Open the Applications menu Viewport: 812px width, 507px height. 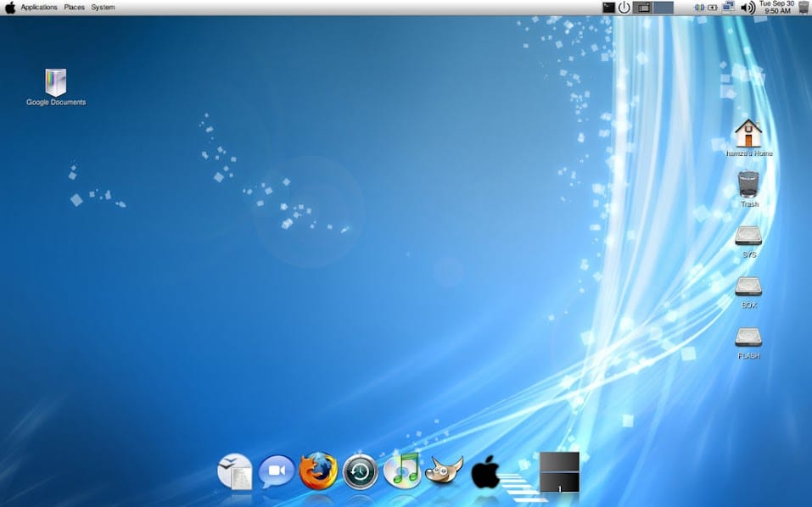coord(39,8)
